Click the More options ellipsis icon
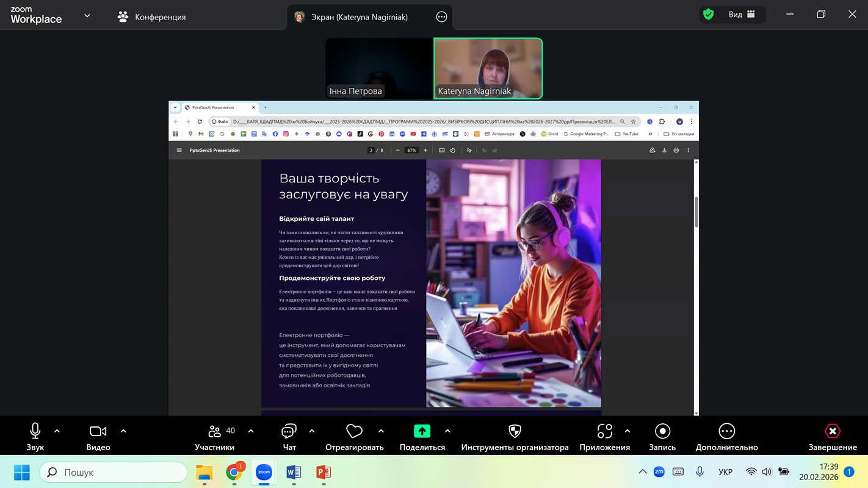The width and height of the screenshot is (868, 488). 726,431
